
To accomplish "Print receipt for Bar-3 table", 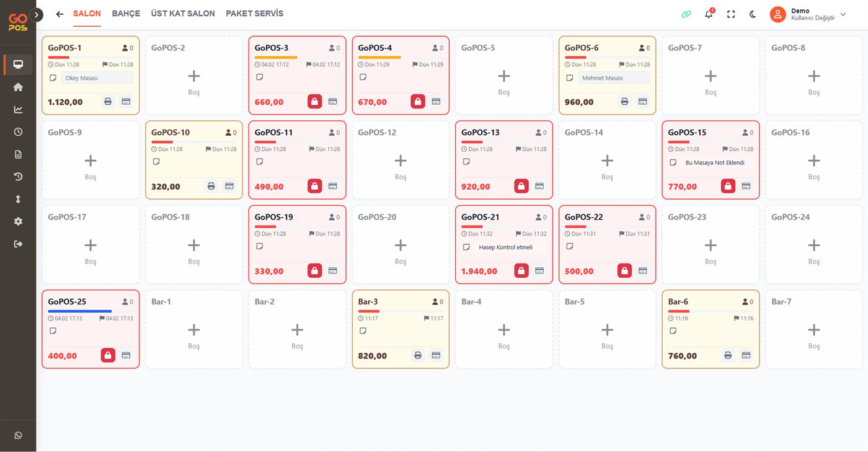I will tap(418, 355).
